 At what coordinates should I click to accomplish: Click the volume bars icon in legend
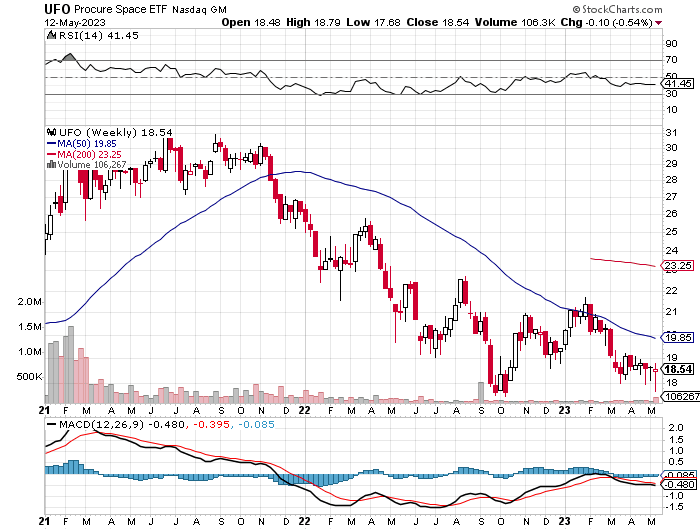click(x=51, y=164)
